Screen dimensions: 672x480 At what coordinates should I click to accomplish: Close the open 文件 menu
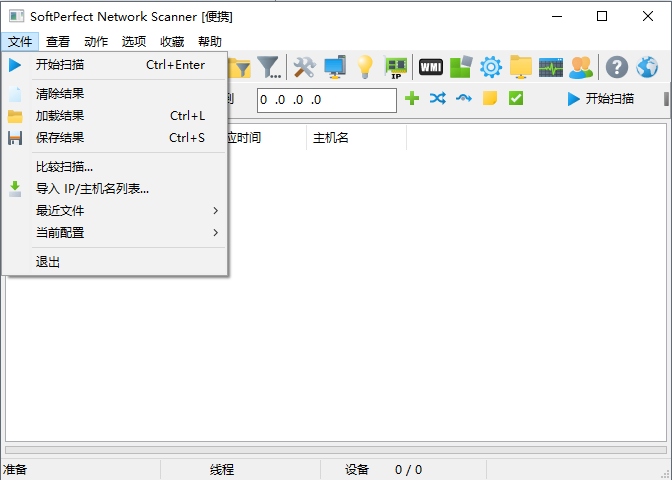[20, 42]
